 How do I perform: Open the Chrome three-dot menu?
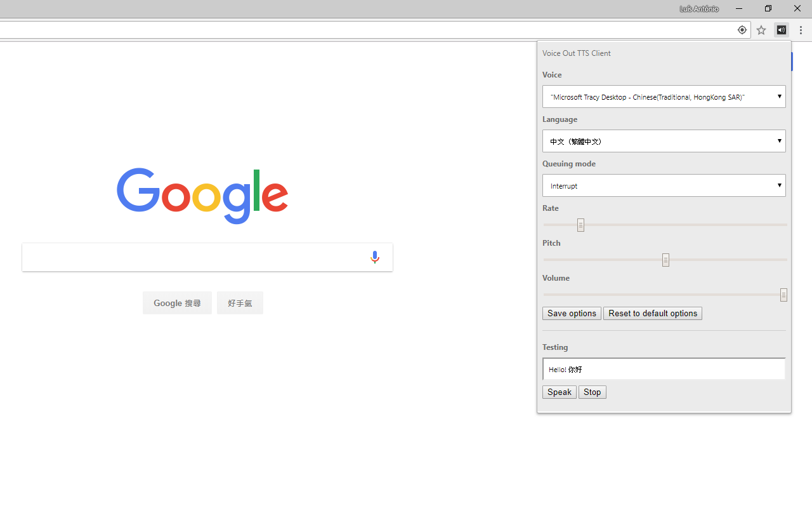tap(801, 30)
